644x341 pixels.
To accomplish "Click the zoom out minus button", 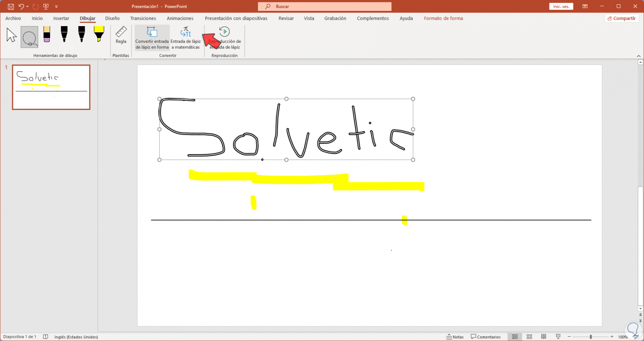I will coord(569,337).
